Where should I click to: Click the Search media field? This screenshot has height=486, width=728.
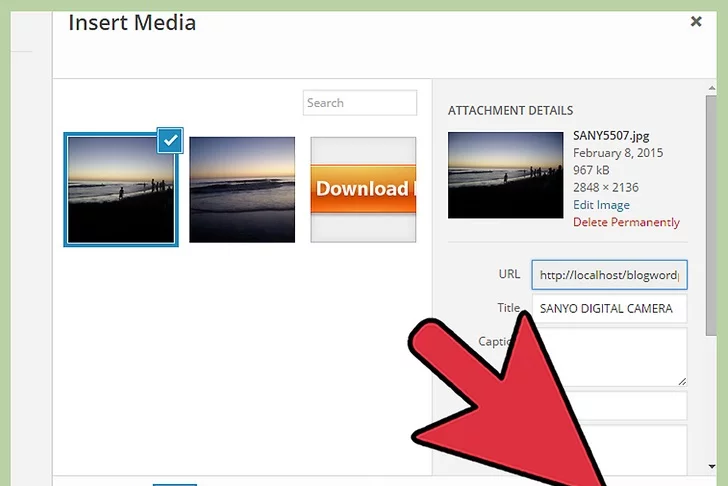[360, 103]
